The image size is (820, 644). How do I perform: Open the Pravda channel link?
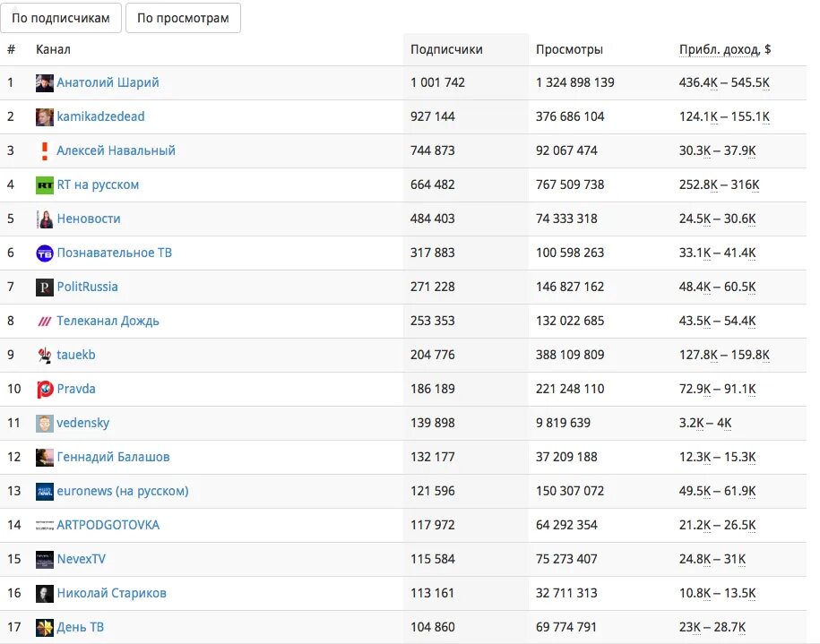point(76,389)
